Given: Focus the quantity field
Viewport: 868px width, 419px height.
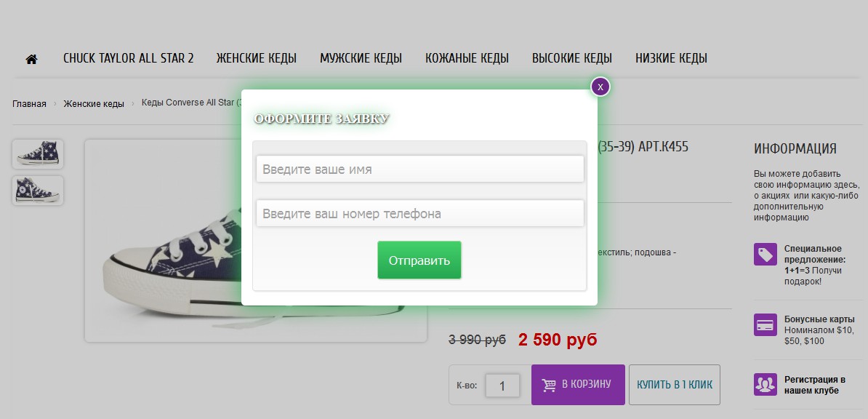Looking at the screenshot, I should pyautogui.click(x=502, y=386).
